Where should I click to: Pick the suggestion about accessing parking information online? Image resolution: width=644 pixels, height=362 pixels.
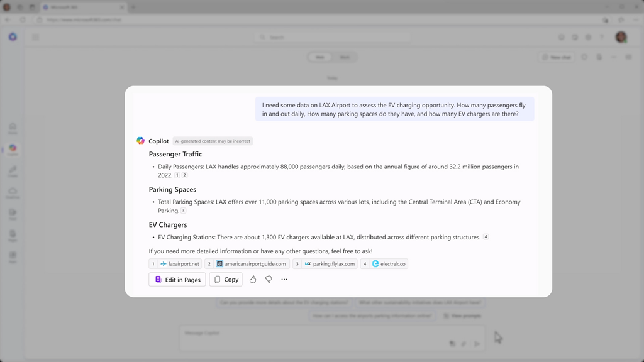point(372,315)
